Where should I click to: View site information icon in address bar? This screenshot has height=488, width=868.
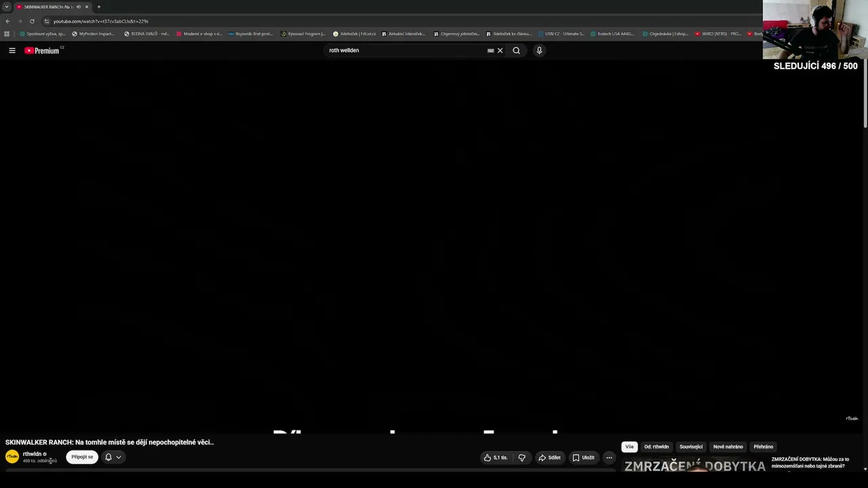point(46,21)
